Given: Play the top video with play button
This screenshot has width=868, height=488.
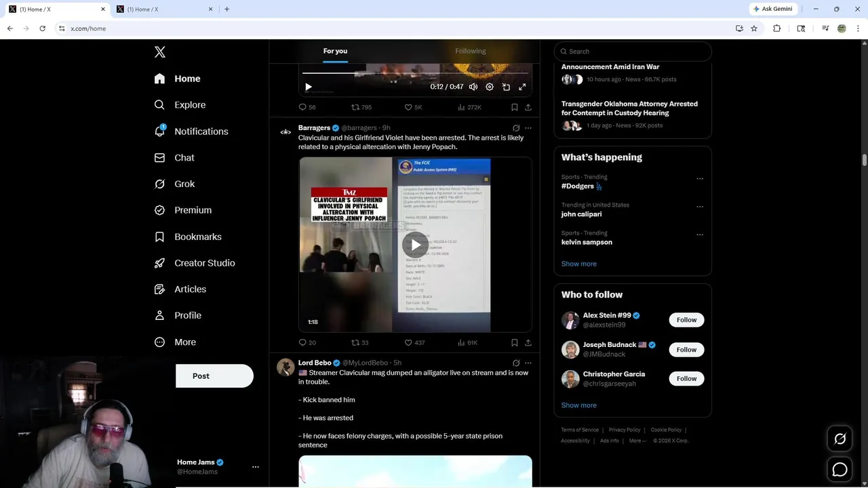Looking at the screenshot, I should [309, 87].
